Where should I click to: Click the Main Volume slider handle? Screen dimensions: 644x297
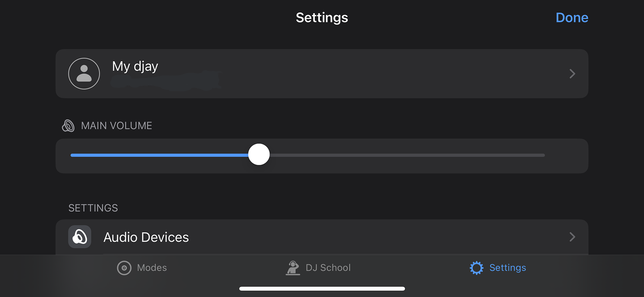tap(258, 154)
